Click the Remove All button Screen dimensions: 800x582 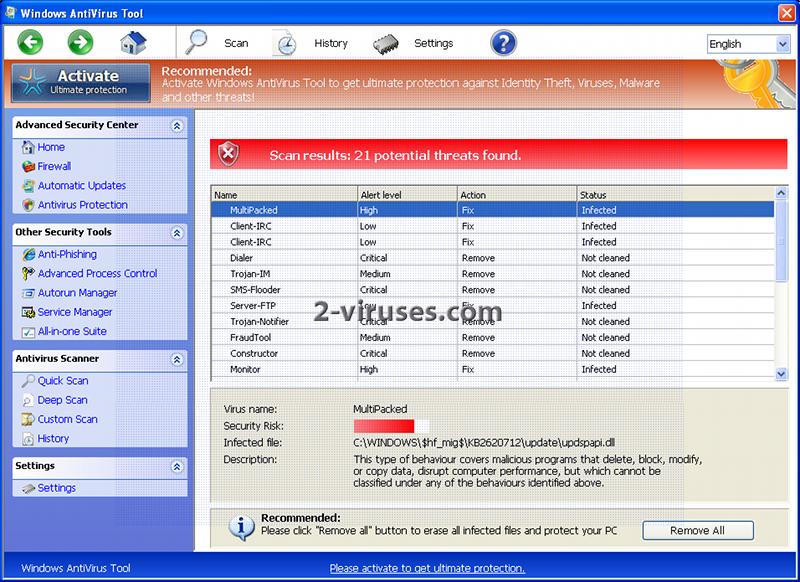[697, 531]
